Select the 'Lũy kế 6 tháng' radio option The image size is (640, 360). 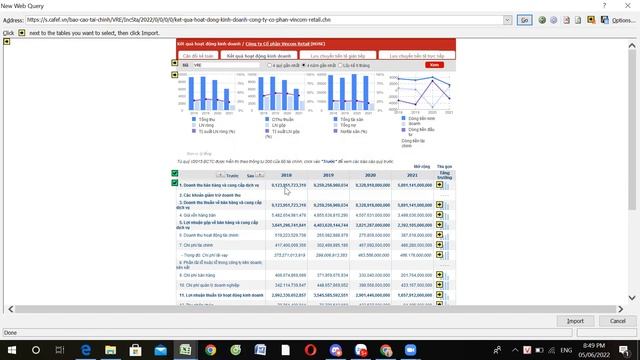[x=340, y=65]
